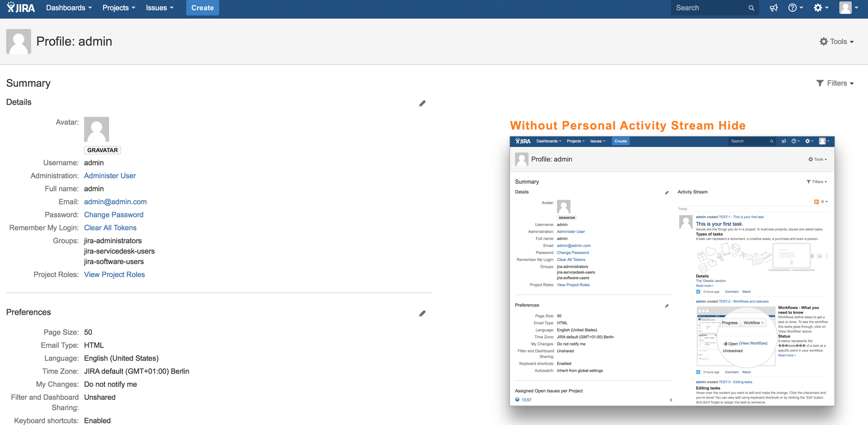Open the Filters dropdown in embedded screenshot
This screenshot has width=868, height=425.
pos(817,182)
